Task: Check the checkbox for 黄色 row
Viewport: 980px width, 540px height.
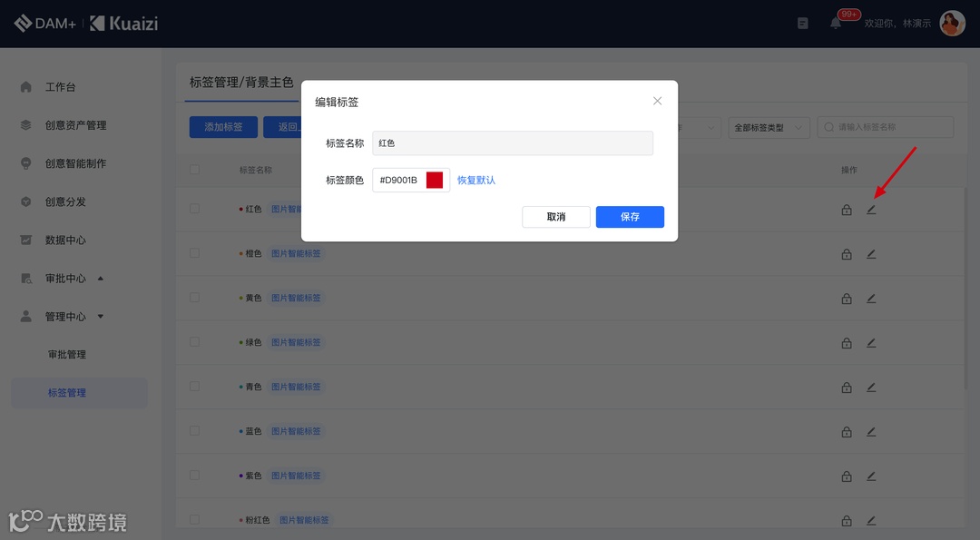Action: click(194, 298)
